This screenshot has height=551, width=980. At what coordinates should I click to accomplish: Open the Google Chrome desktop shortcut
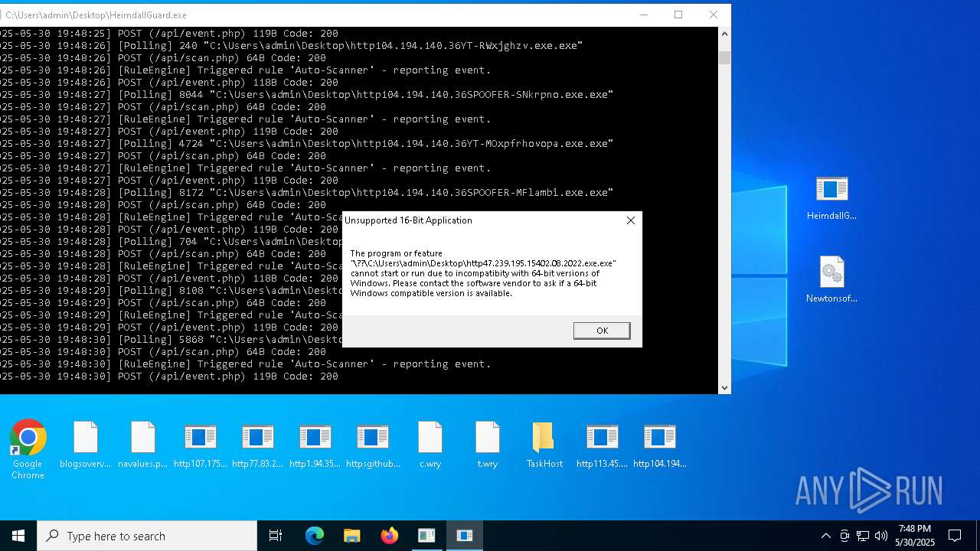point(28,450)
